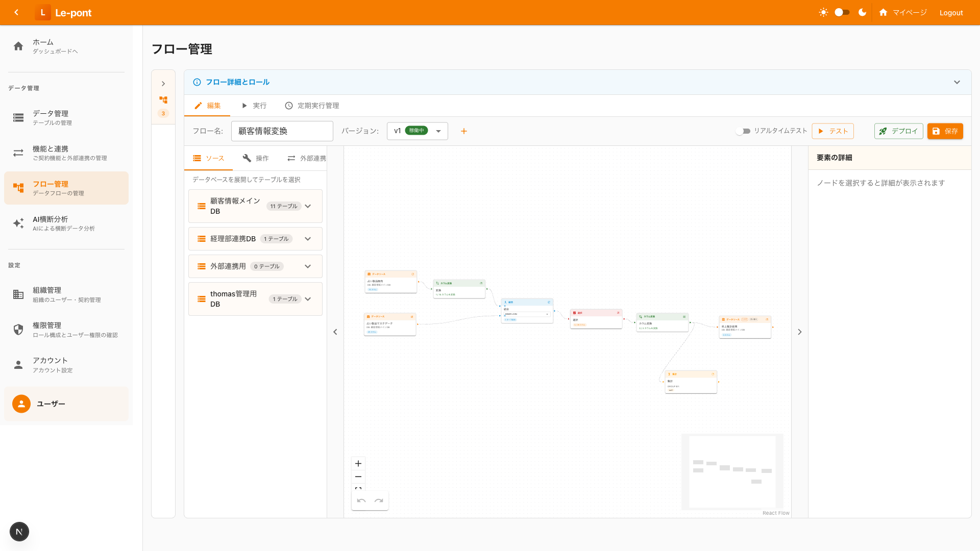
Task: Select the 外部連携 tab
Action: [x=306, y=158]
